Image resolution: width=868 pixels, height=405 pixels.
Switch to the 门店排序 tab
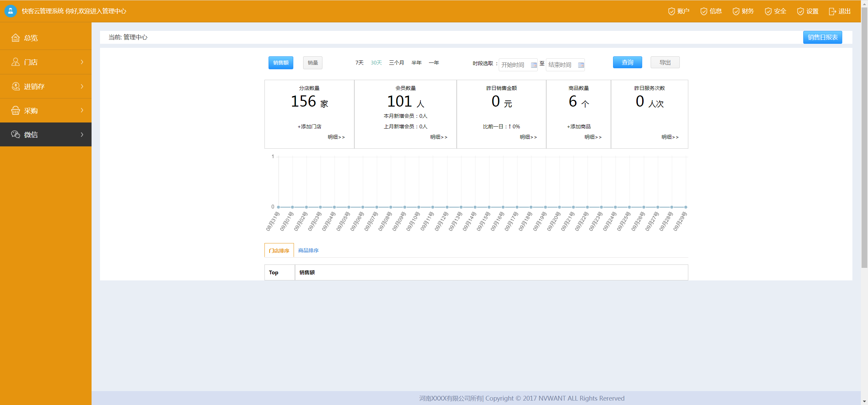[x=279, y=251]
